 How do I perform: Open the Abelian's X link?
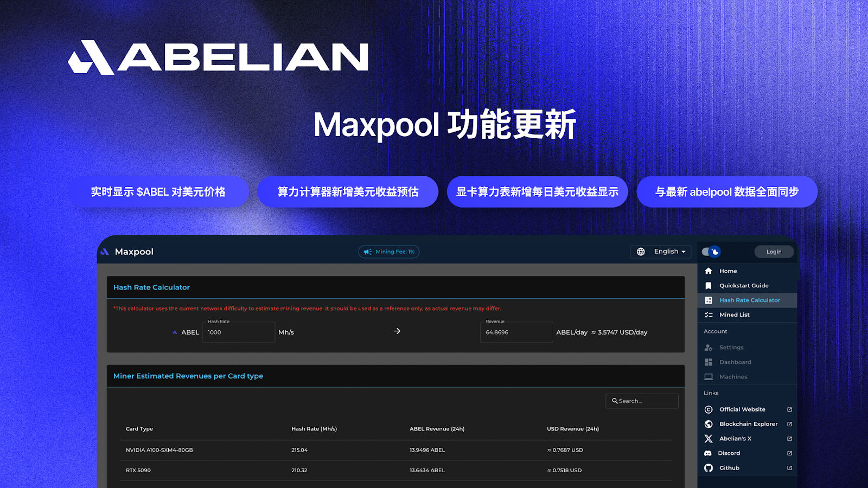pos(735,439)
